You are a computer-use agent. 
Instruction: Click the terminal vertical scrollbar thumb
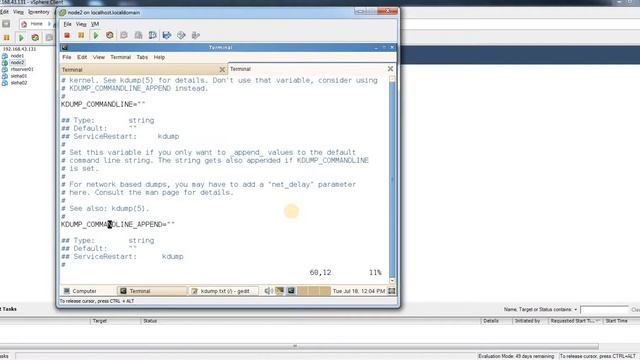point(392,179)
